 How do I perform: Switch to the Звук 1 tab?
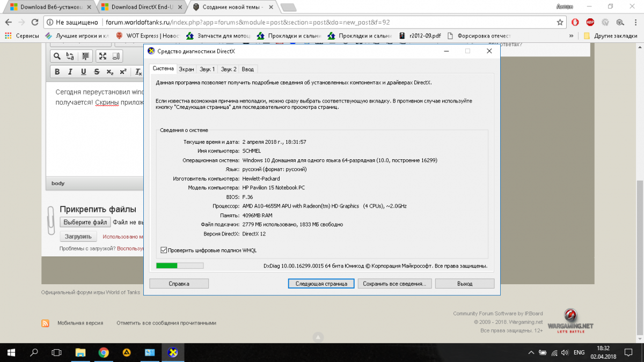tap(207, 69)
